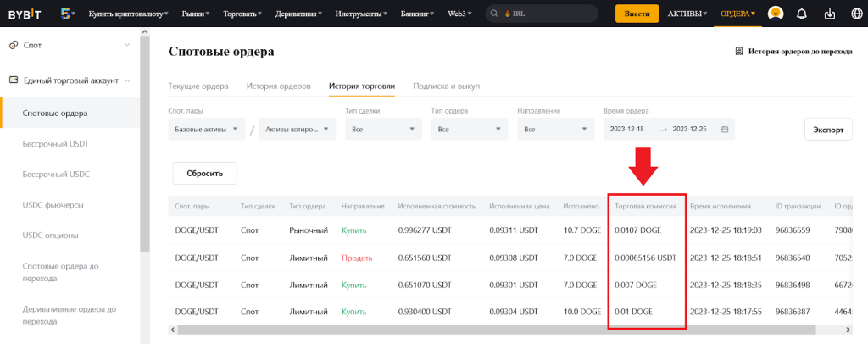Click the Единый торговый аккаунт wallet icon

pyautogui.click(x=14, y=80)
